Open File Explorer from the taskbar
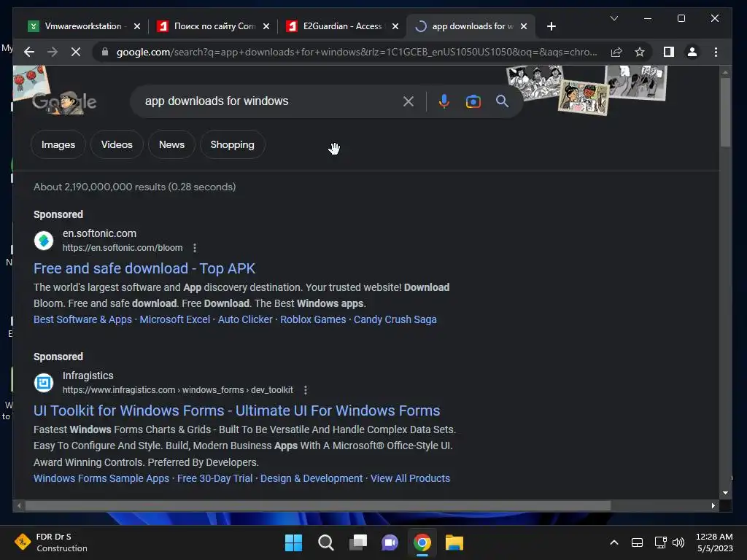747x560 pixels. pos(454,542)
